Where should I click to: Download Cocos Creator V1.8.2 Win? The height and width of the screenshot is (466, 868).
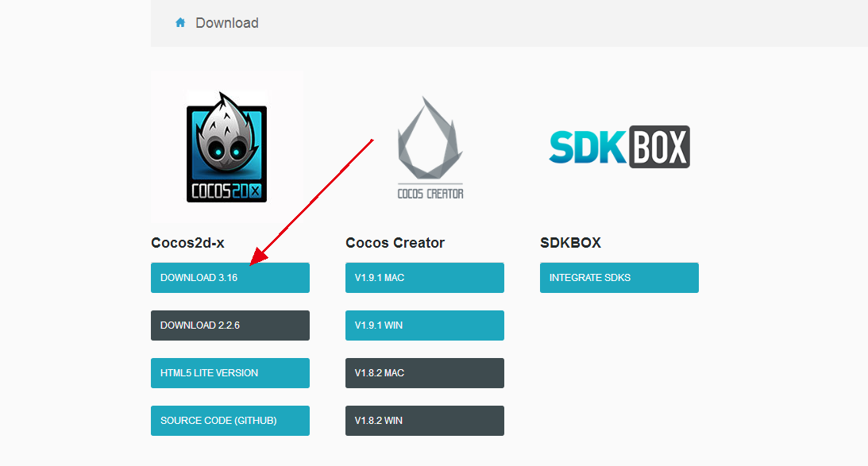click(425, 420)
